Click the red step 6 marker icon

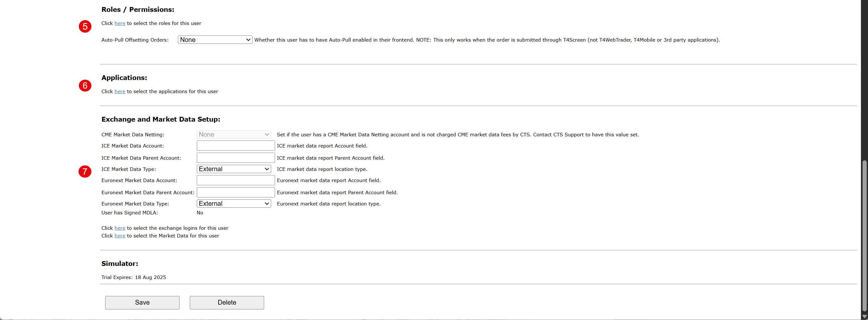point(85,85)
